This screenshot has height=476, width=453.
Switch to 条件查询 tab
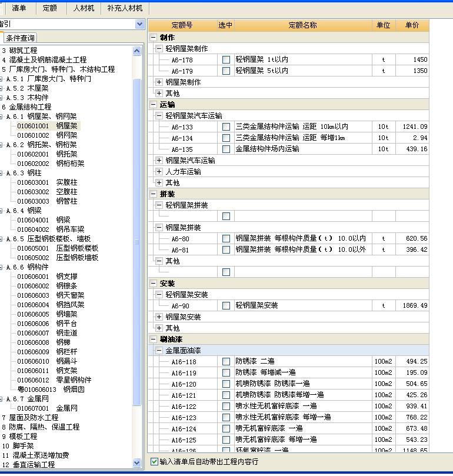[21, 38]
